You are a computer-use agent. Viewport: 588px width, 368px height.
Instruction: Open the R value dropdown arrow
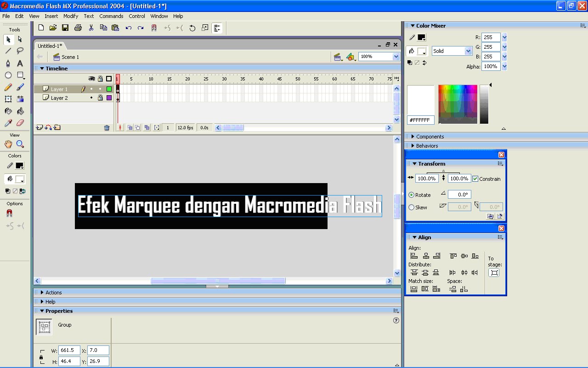[504, 37]
